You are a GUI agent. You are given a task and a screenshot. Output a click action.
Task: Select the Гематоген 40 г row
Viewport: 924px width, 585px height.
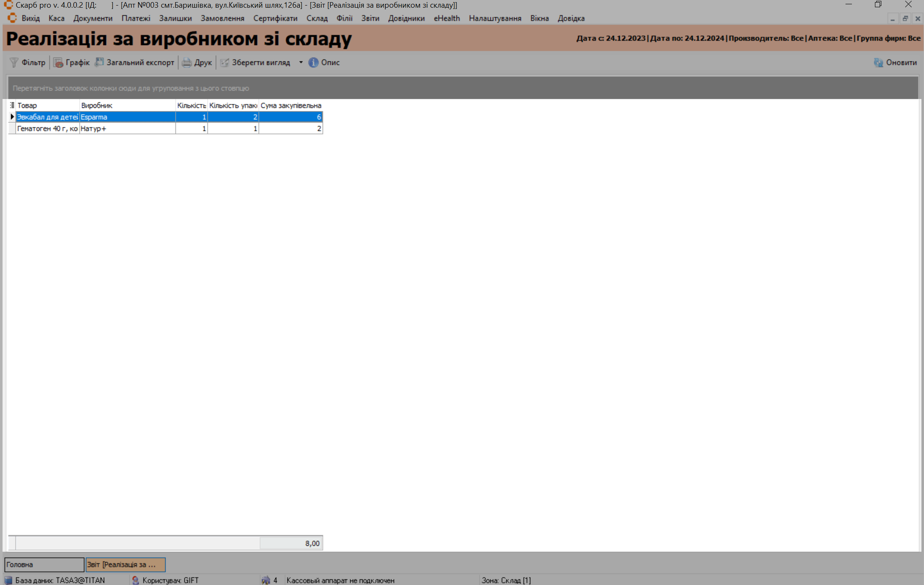47,128
